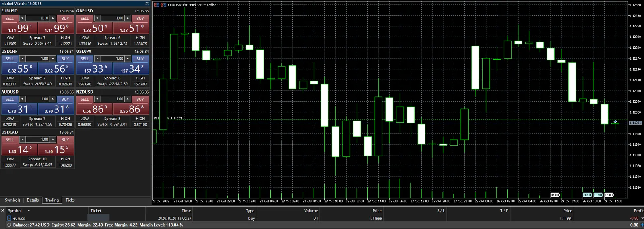Click the 11:30 calendar event marker
644x229 pixels.
pos(598,195)
